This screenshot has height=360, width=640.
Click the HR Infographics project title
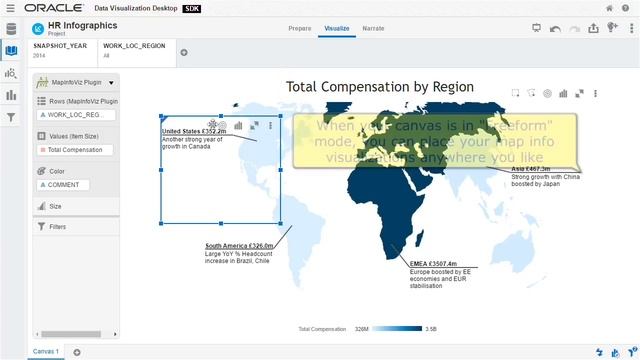point(82,25)
